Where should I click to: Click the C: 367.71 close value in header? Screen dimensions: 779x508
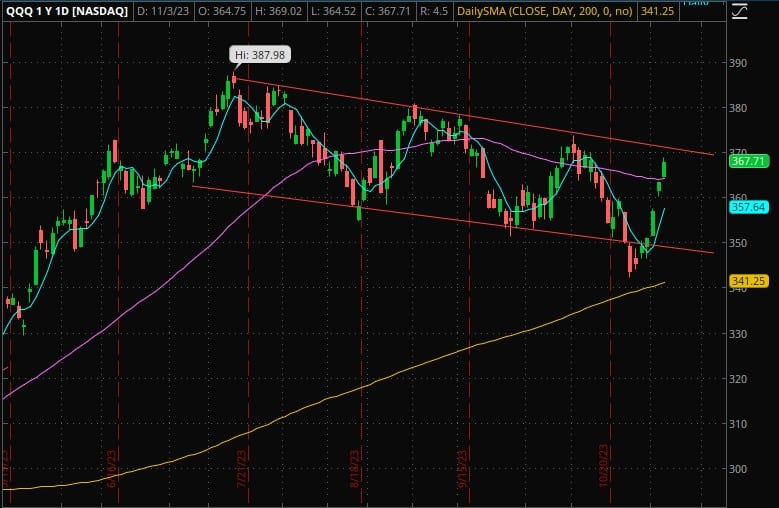tap(389, 11)
